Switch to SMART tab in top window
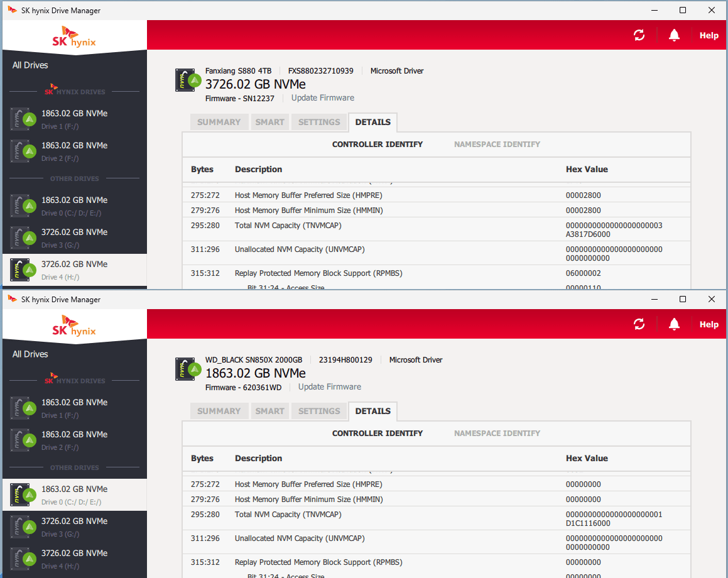 pyautogui.click(x=269, y=122)
